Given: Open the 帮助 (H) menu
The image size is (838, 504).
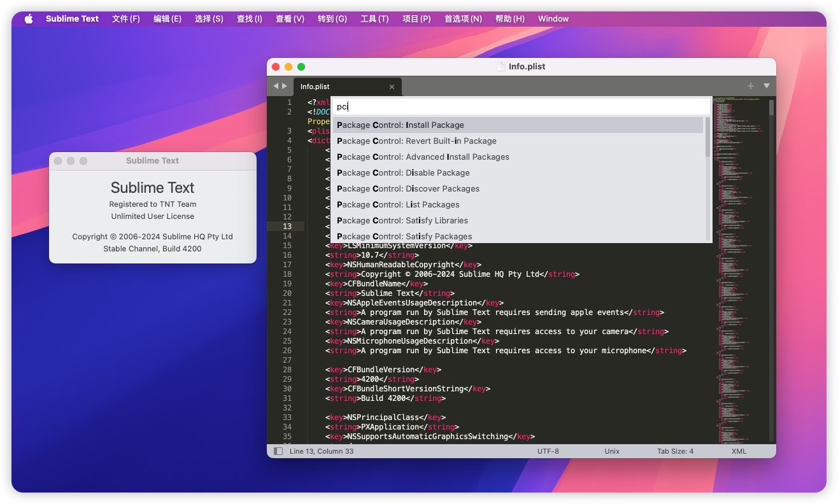Looking at the screenshot, I should pos(510,18).
